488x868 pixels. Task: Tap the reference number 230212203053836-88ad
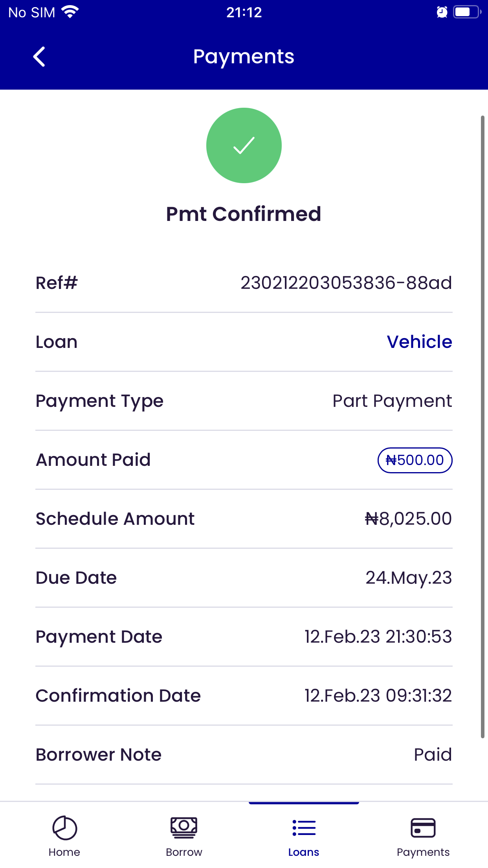click(x=346, y=283)
